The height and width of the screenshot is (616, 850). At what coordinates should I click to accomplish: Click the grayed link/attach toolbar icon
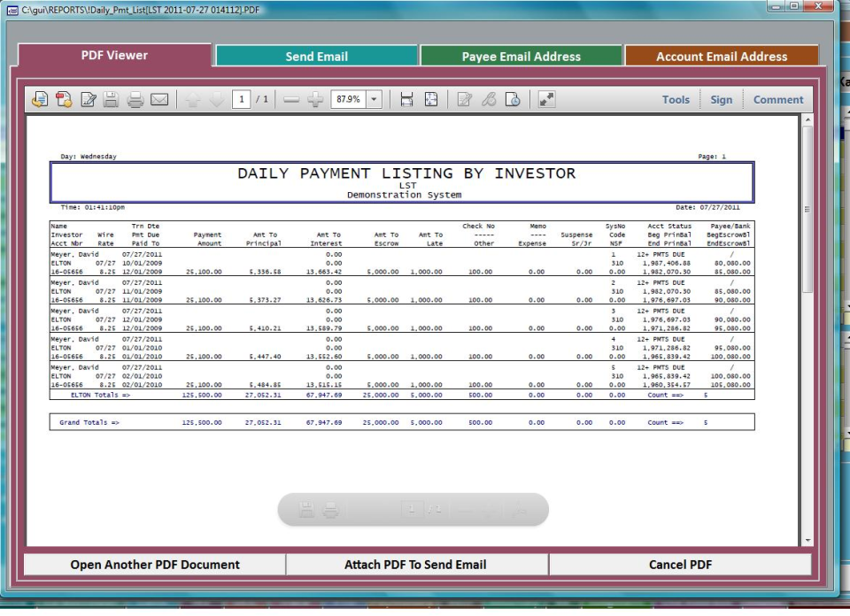click(x=489, y=100)
